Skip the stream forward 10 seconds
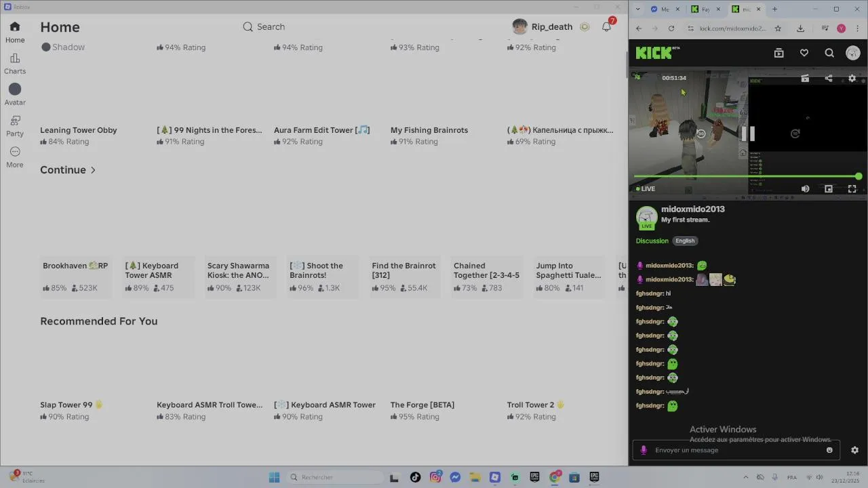Screen dimensions: 868x488 point(795,134)
